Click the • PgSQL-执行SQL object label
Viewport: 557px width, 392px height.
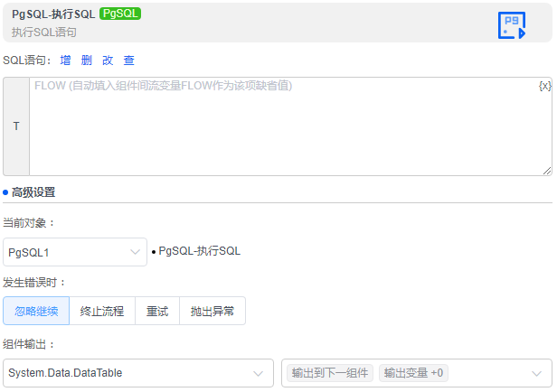tap(196, 251)
